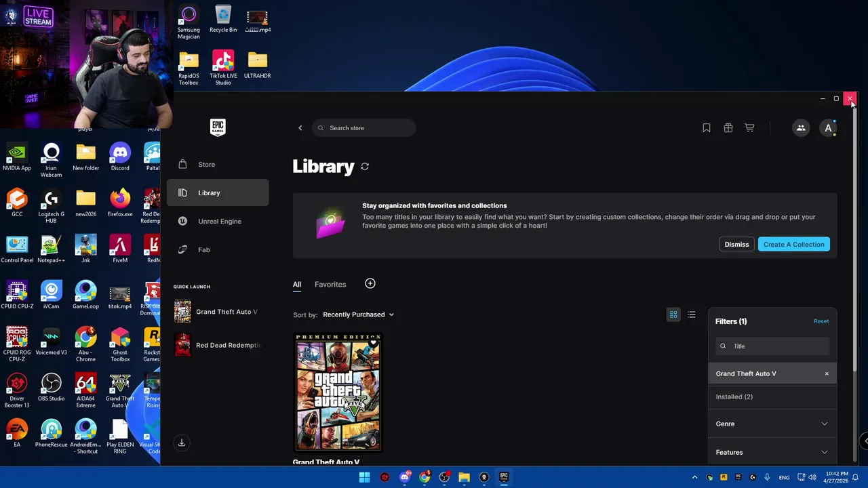Open the EA desktop shortcut

pyautogui.click(x=17, y=434)
